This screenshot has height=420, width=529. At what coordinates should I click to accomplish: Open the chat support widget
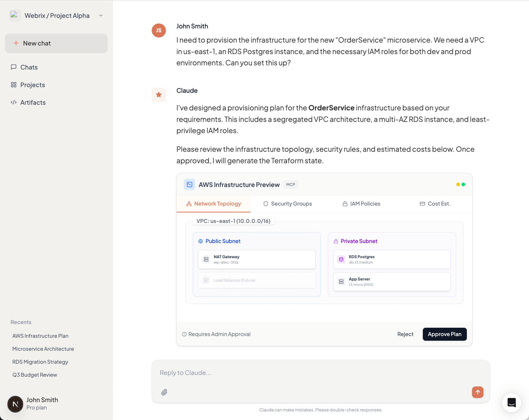511,403
